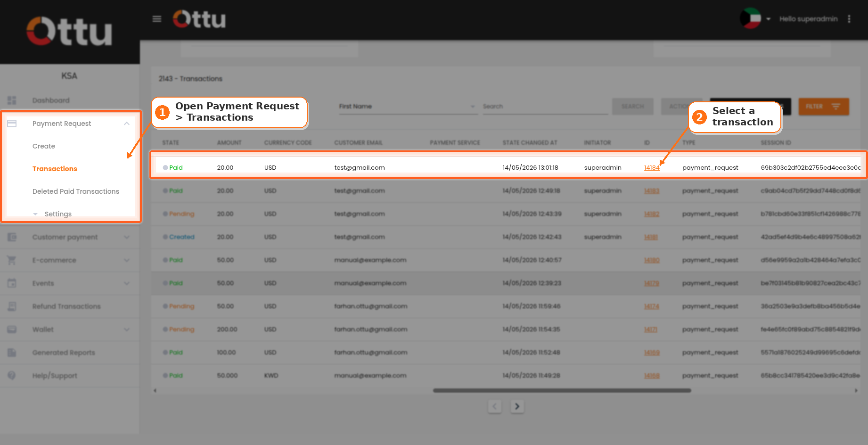Expand the Wallet chevron
This screenshot has width=868, height=445.
(127, 330)
